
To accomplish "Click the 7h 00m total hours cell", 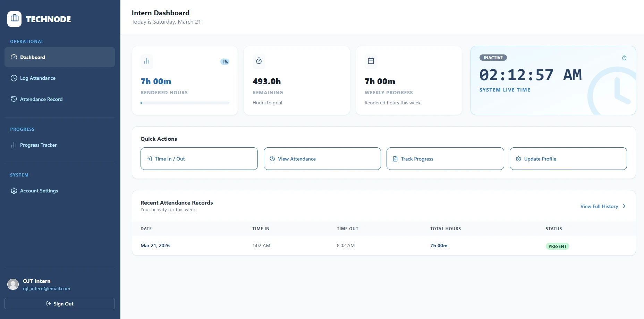I will coord(439,245).
